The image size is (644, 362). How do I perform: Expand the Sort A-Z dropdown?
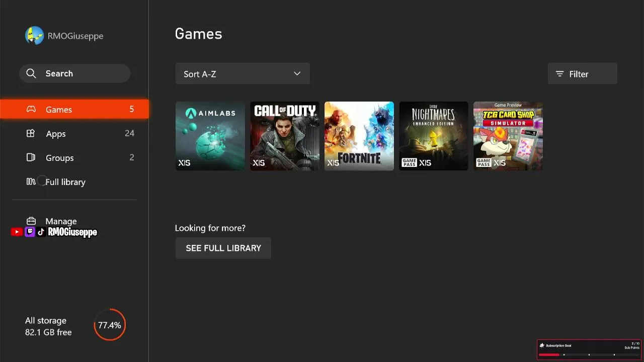[x=243, y=73]
